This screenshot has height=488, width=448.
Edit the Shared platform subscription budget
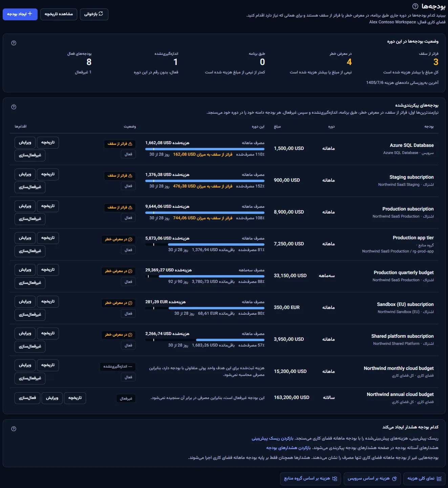(25, 333)
